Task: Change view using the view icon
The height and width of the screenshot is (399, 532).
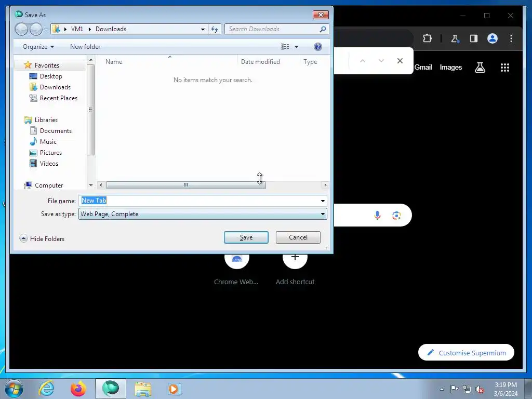Action: (x=285, y=47)
